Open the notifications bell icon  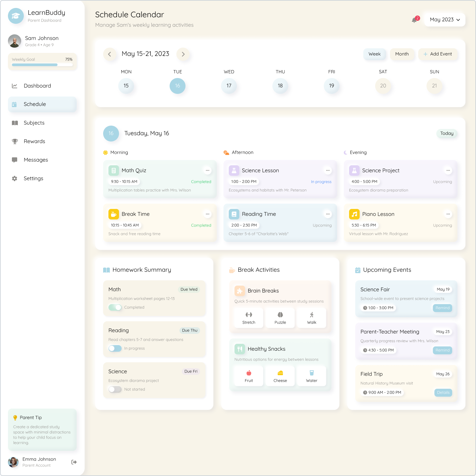pyautogui.click(x=414, y=20)
